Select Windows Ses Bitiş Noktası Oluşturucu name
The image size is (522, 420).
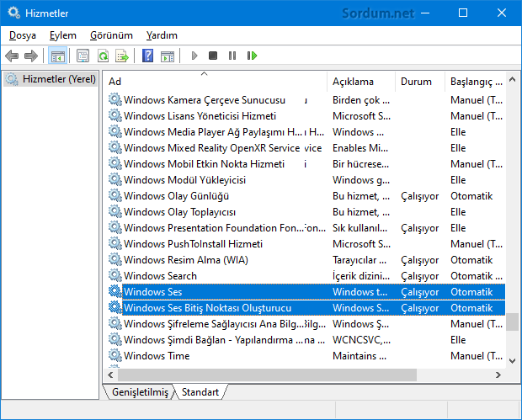207,308
